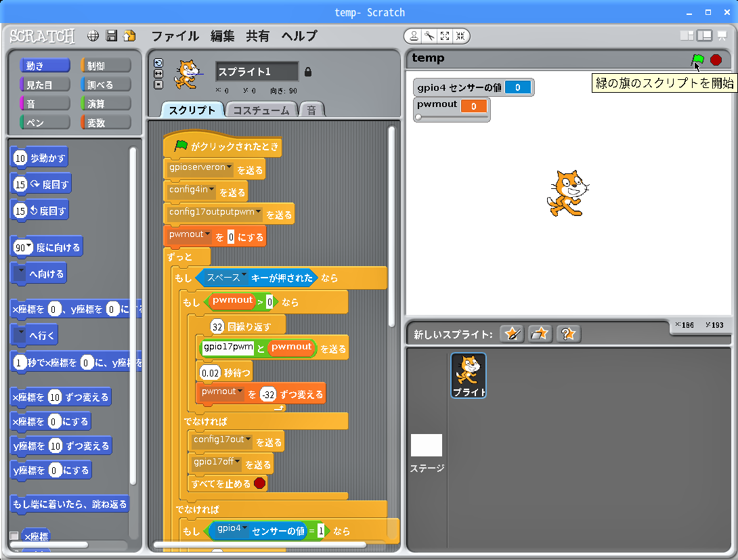Open the 共有 menu
738x560 pixels.
[x=258, y=36]
